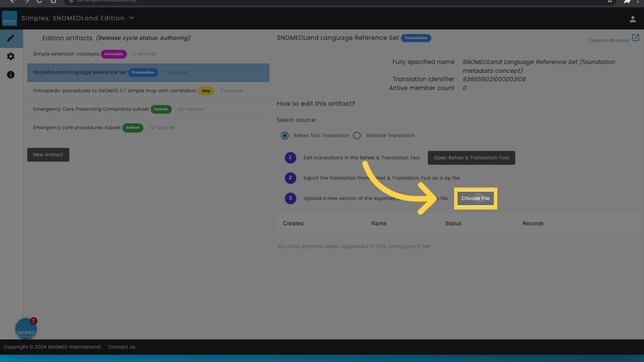Click the Choose File upload button

click(476, 198)
